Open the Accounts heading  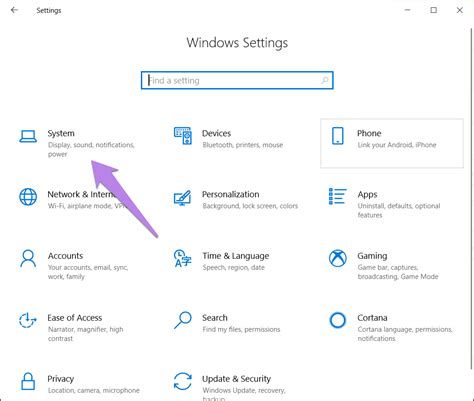click(65, 256)
